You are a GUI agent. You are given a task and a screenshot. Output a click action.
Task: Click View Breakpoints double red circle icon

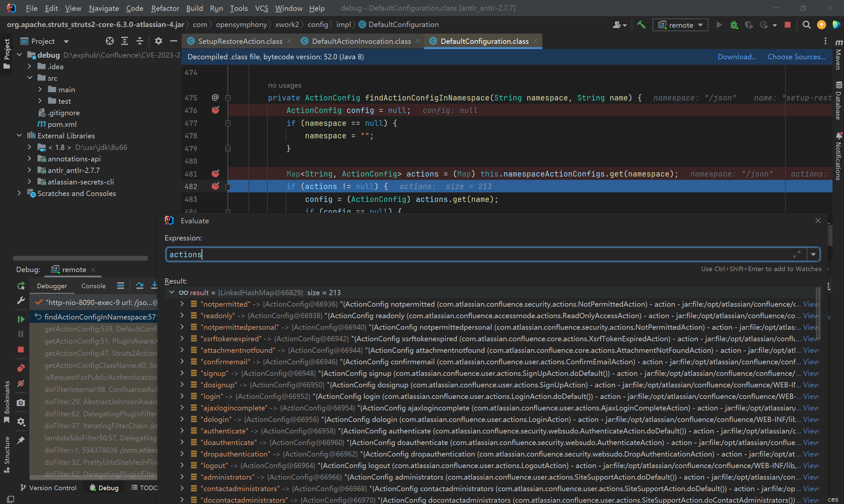click(21, 368)
